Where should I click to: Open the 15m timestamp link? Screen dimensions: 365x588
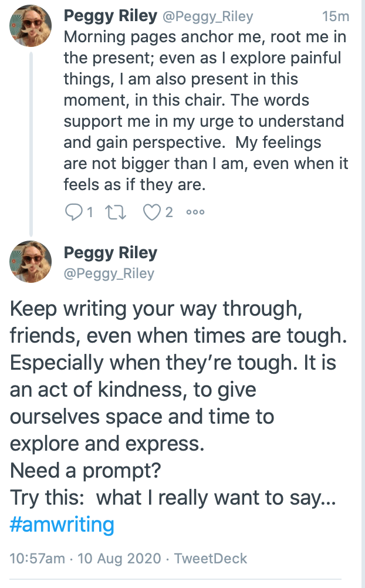336,17
